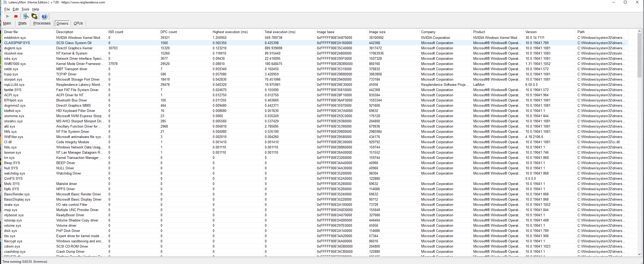Switch to the Processes tab
The height and width of the screenshot is (264, 644).
click(x=42, y=23)
